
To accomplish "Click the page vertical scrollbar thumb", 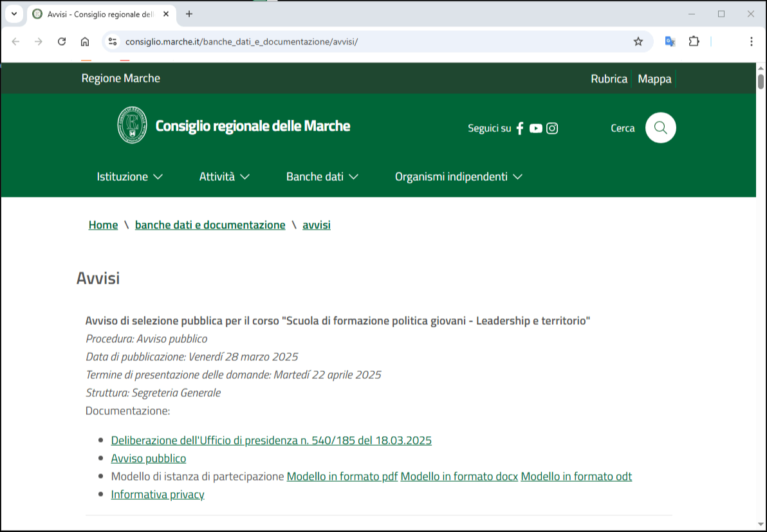I will click(761, 82).
